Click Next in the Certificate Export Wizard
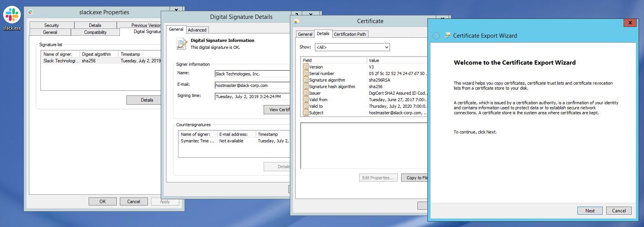This screenshot has width=644, height=227. tap(590, 210)
